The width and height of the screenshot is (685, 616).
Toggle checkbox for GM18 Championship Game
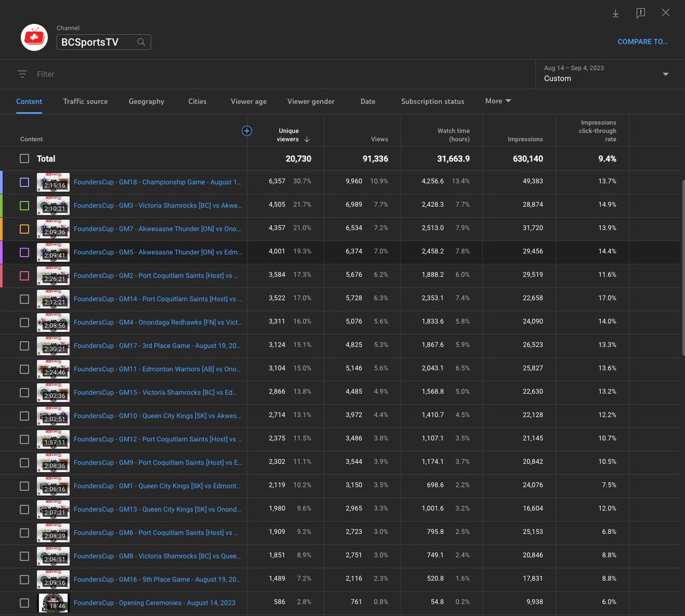point(25,182)
